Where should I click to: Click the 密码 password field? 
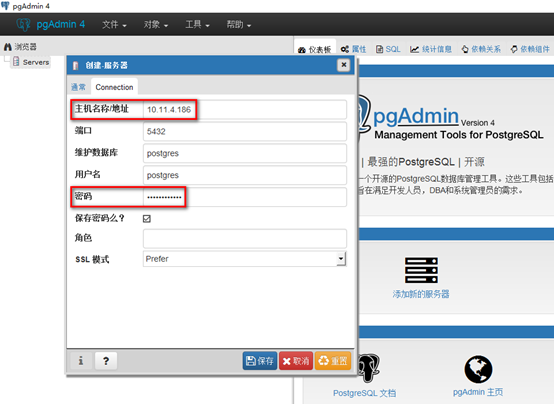(244, 197)
